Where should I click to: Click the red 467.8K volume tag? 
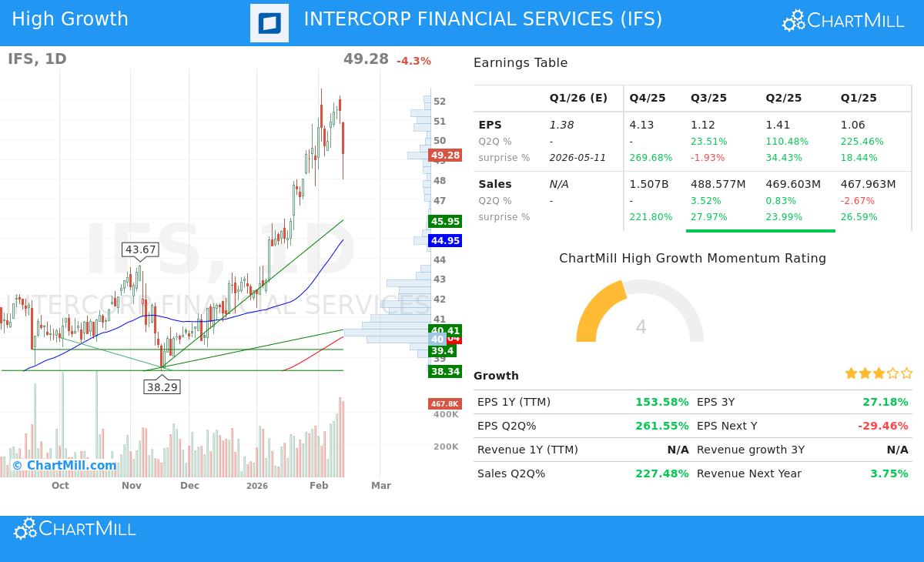click(445, 403)
